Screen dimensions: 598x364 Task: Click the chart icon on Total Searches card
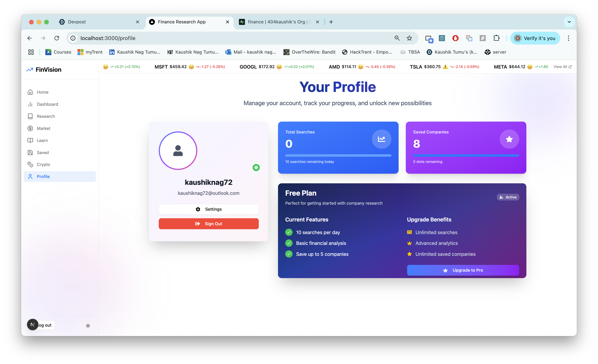pyautogui.click(x=381, y=139)
